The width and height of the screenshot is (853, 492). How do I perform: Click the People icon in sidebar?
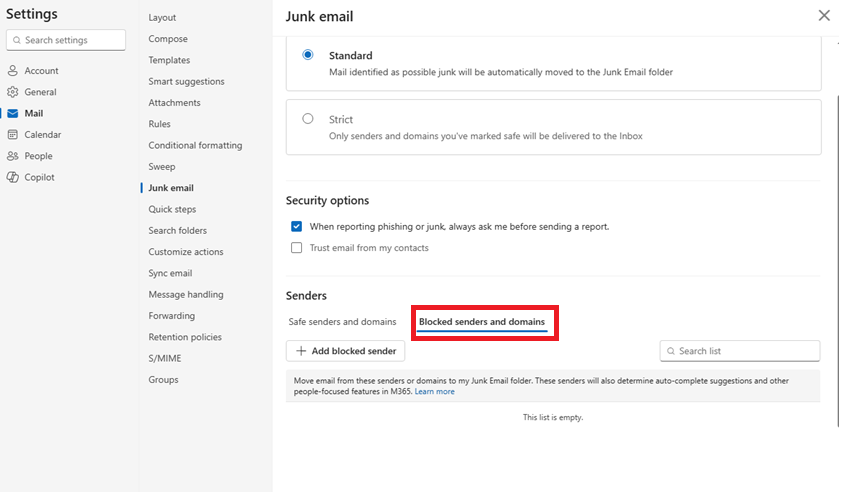13,156
